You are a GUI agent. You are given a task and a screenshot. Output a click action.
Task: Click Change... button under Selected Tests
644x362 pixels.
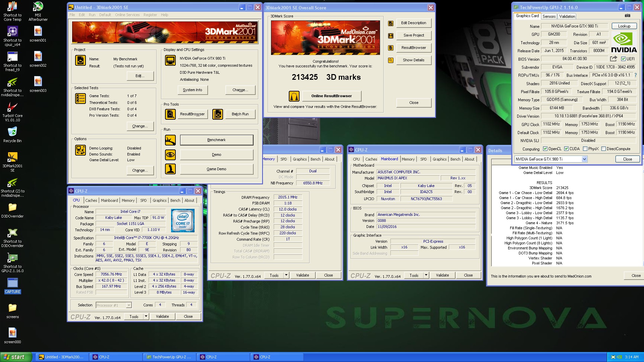[x=140, y=126]
